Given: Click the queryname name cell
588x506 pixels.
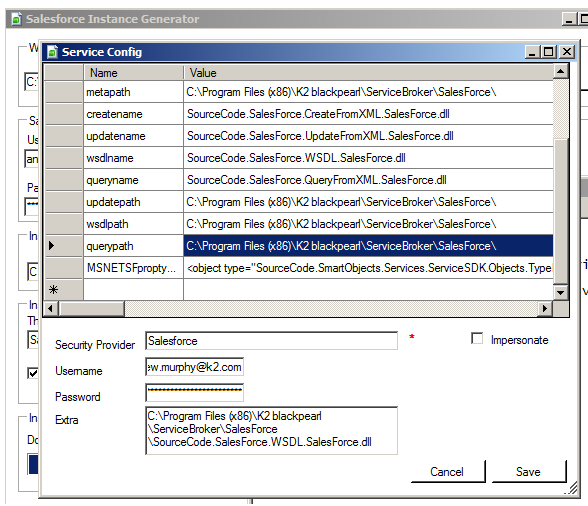Looking at the screenshot, I should (x=133, y=180).
